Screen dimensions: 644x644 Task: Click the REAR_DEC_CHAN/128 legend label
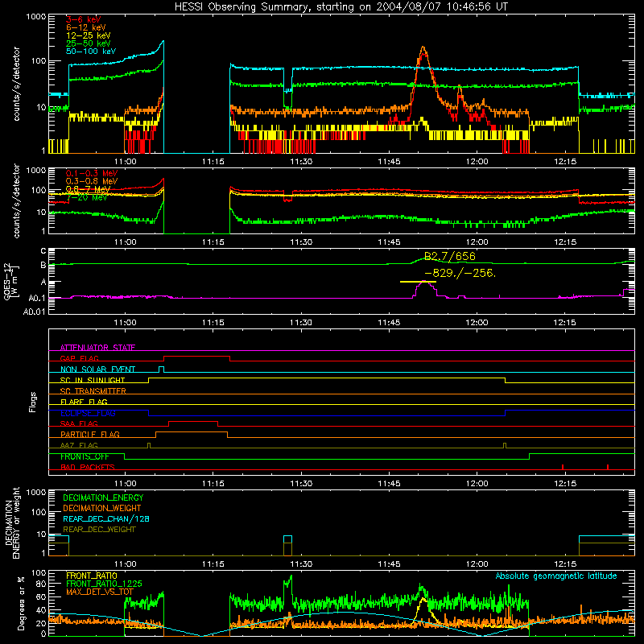tap(106, 518)
